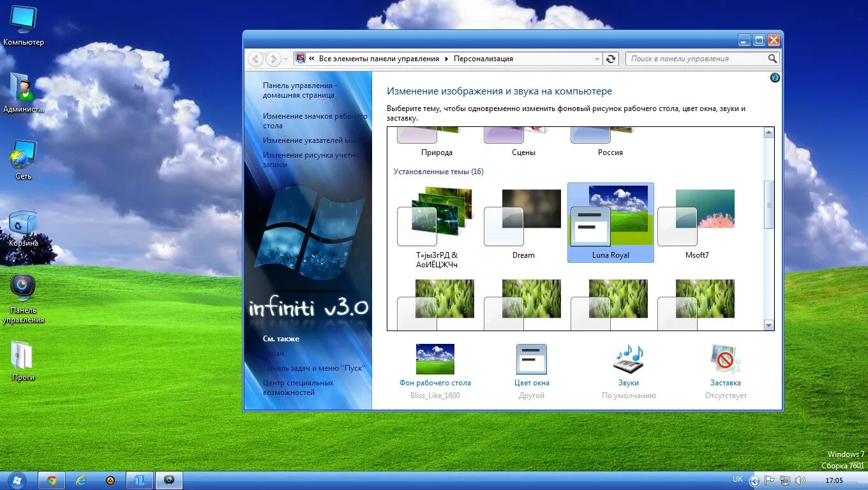Launch Chrome from the taskbar
This screenshot has width=868, height=490.
52,480
